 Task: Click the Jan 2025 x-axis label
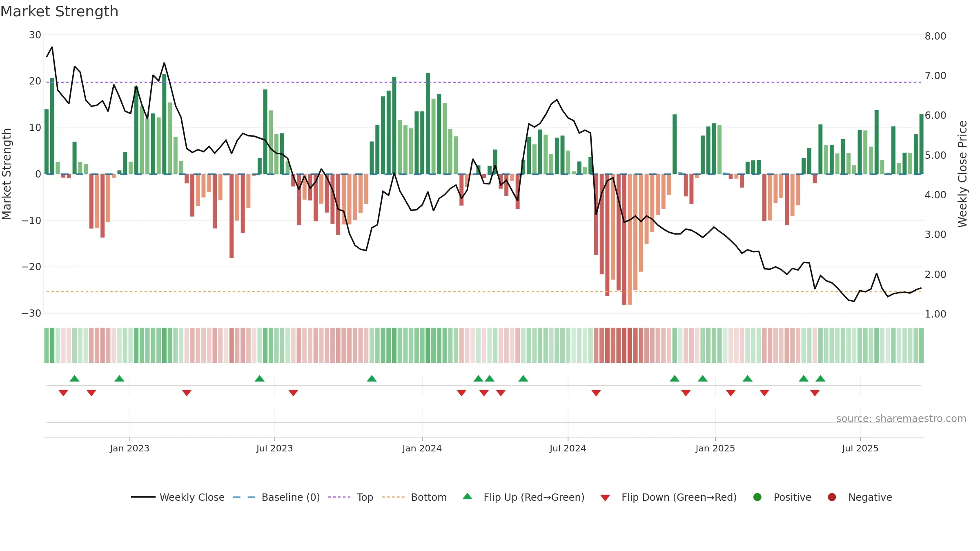click(x=715, y=449)
